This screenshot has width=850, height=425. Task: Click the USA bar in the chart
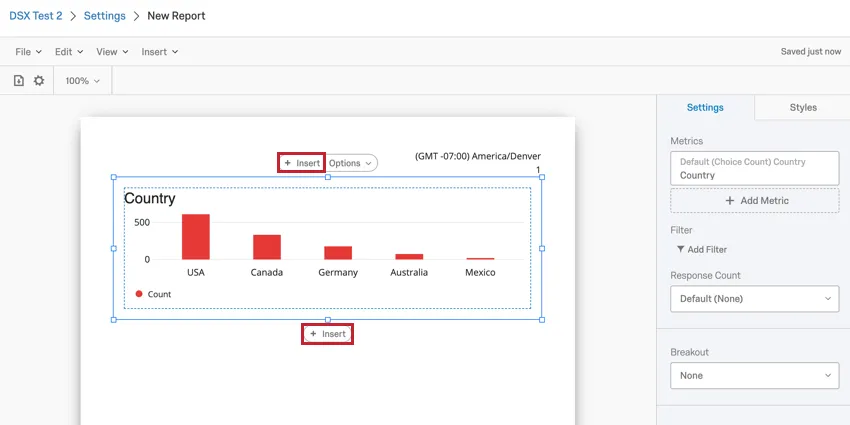(x=196, y=237)
